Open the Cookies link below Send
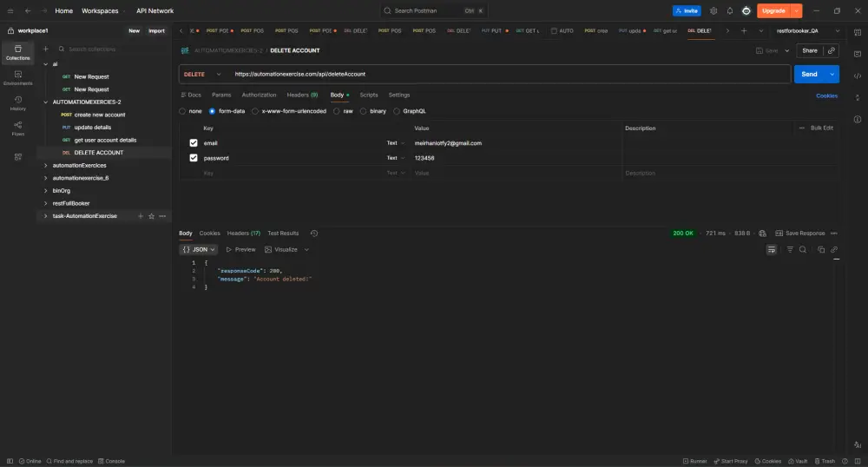 coord(826,95)
